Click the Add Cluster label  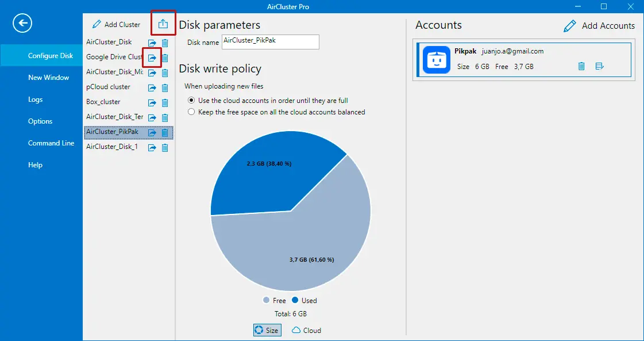coord(122,25)
